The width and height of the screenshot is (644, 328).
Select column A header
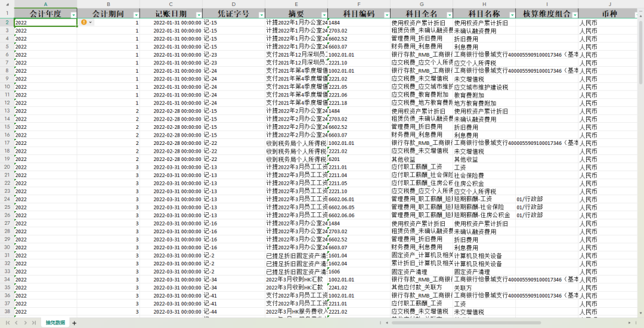click(45, 4)
